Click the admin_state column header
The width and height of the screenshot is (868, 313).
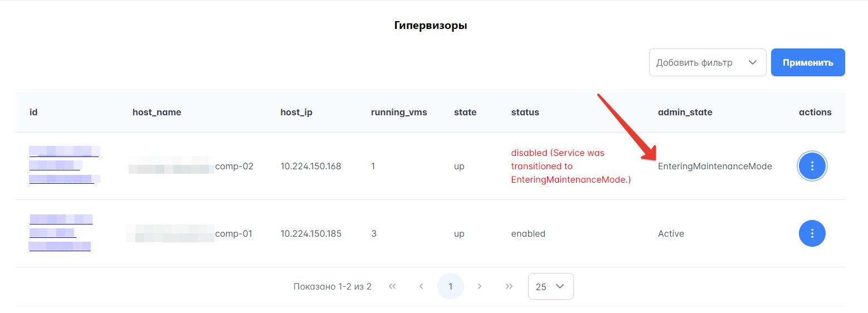pyautogui.click(x=685, y=112)
